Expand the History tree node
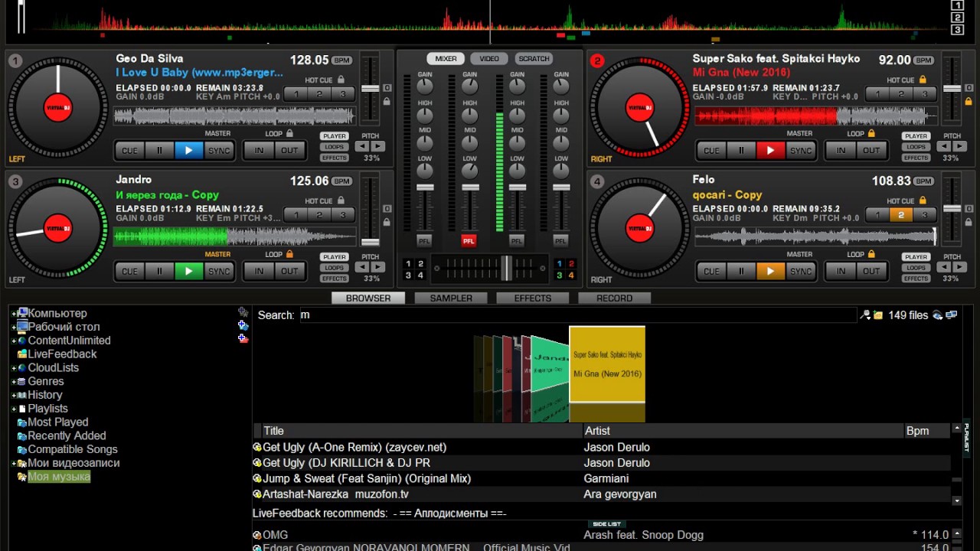Image resolution: width=980 pixels, height=551 pixels. point(14,396)
